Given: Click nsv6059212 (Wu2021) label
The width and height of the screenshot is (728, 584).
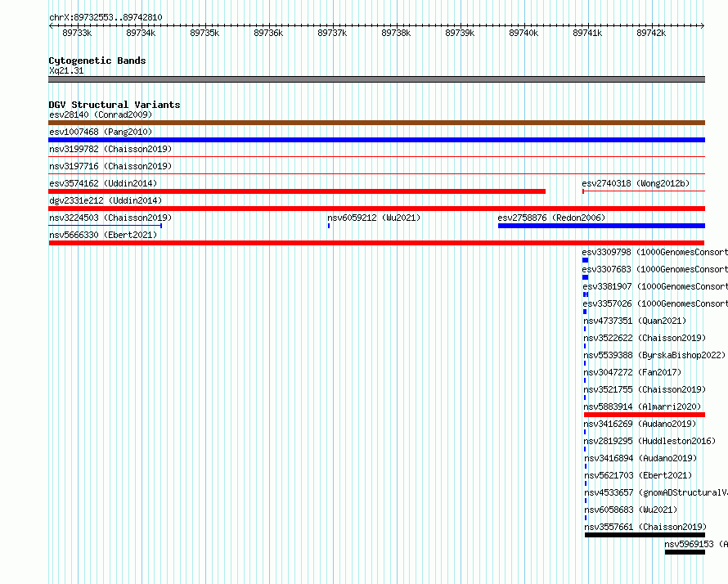Looking at the screenshot, I should [374, 218].
